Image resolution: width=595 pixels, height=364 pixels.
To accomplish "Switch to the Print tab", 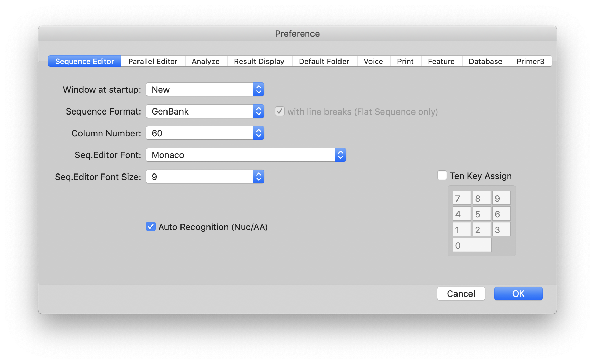I will [x=405, y=61].
